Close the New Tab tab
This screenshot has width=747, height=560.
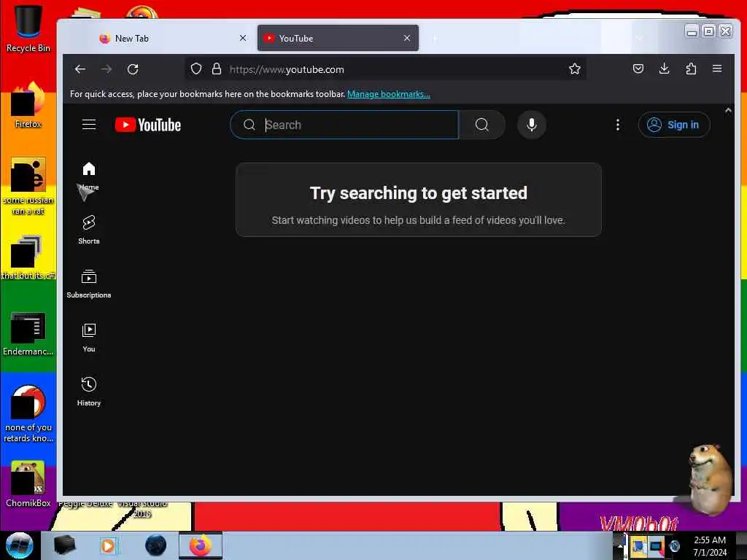coord(243,38)
